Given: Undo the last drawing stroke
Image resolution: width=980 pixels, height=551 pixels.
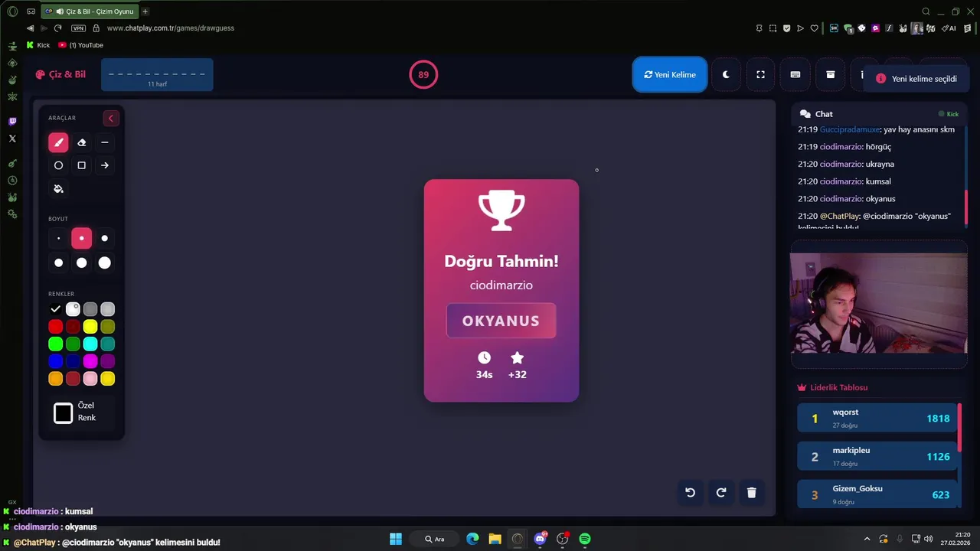Looking at the screenshot, I should (x=690, y=493).
